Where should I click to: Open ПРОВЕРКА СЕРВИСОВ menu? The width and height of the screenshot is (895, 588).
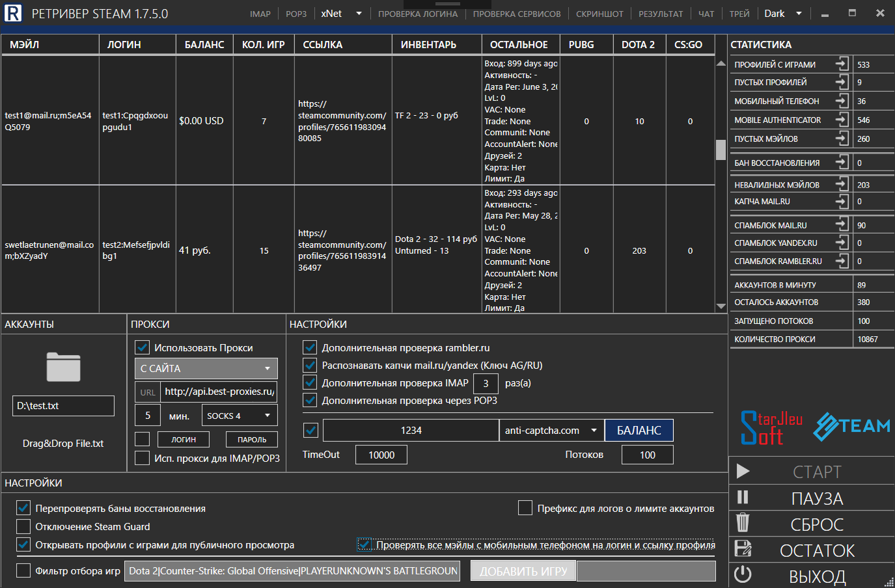[x=517, y=14]
